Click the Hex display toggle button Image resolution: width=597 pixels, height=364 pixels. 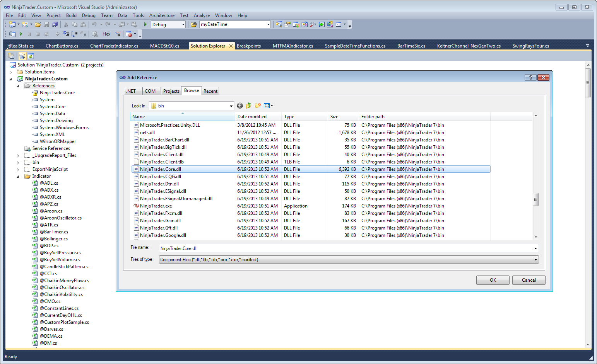click(106, 34)
